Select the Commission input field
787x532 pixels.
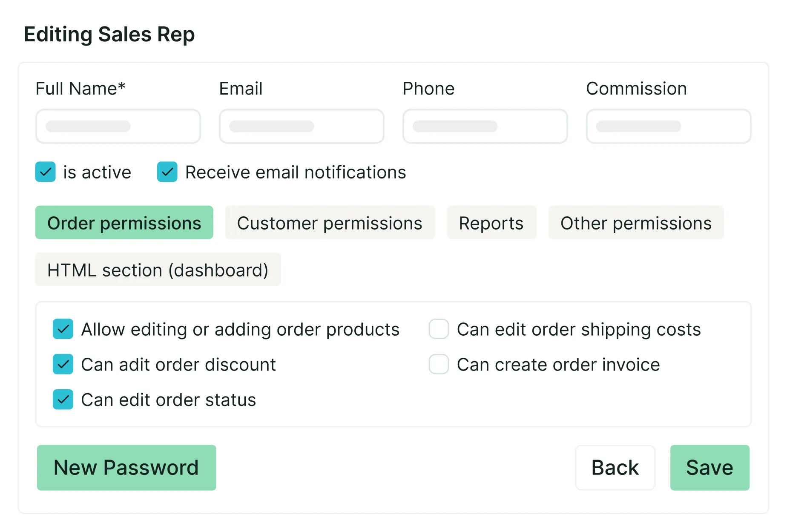point(668,127)
